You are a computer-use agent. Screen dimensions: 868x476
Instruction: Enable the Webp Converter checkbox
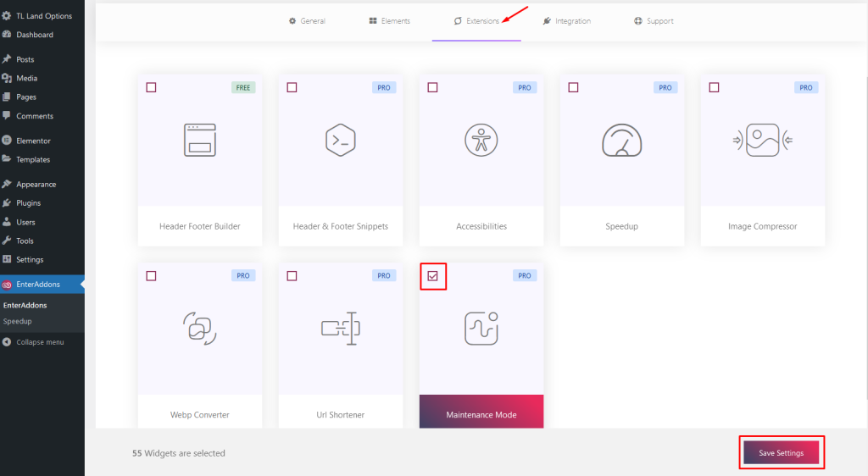click(x=151, y=276)
